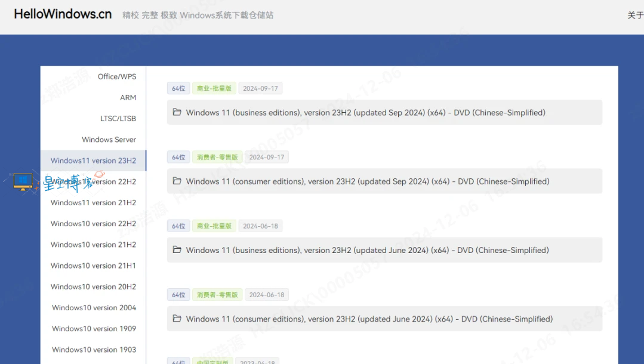Click 消费者-零售版 tag dated 2024-09-17
The image size is (644, 364).
pyautogui.click(x=217, y=157)
